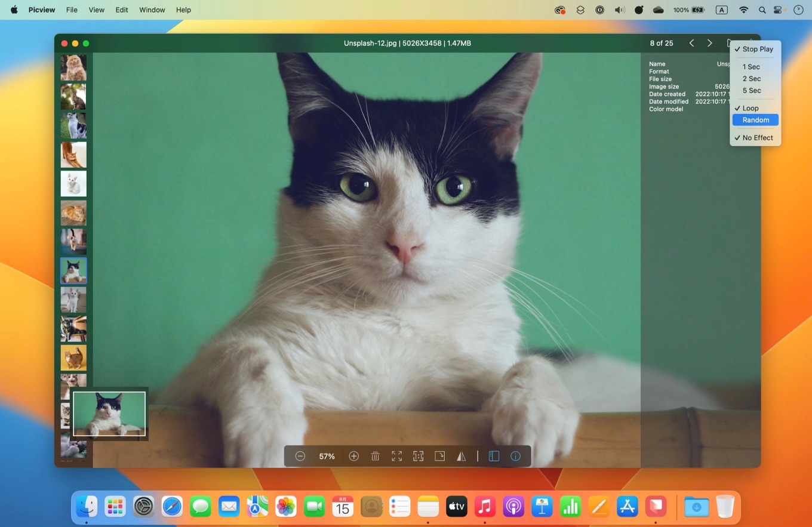The height and width of the screenshot is (527, 812).
Task: Select the stretching orange cat thumbnail
Action: pyautogui.click(x=73, y=155)
